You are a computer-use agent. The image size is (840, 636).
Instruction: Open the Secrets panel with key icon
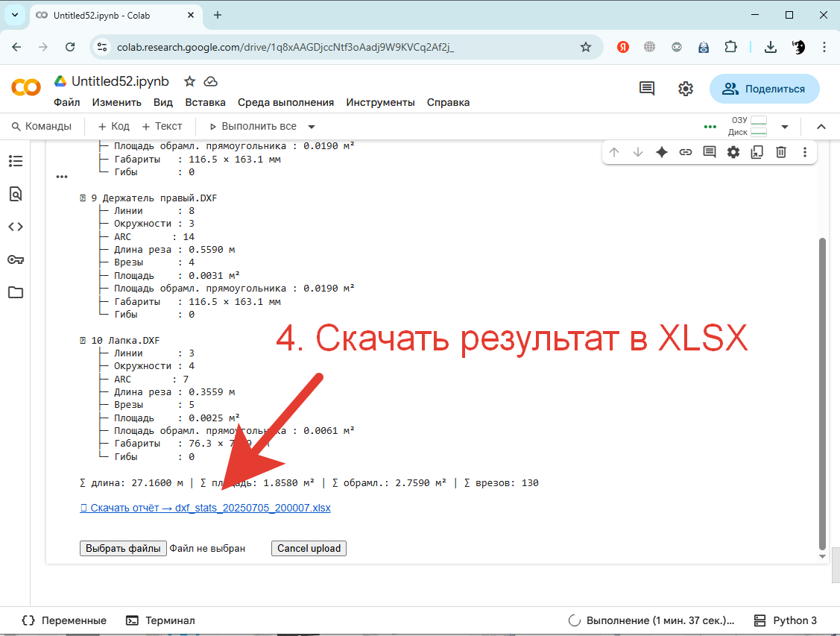pos(16,259)
